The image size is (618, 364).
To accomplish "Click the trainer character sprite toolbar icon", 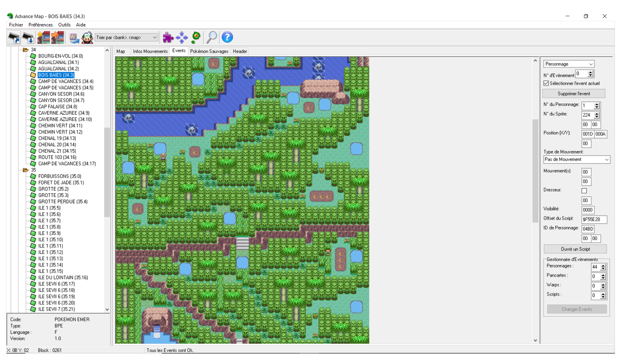I will 87,37.
